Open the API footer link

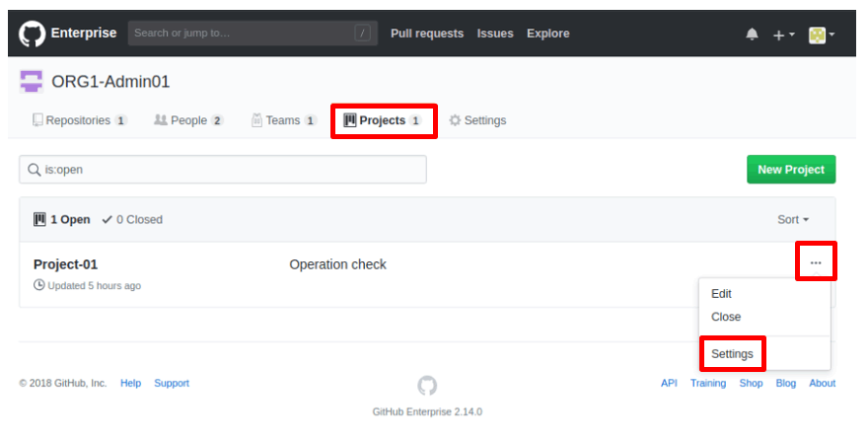coord(669,383)
